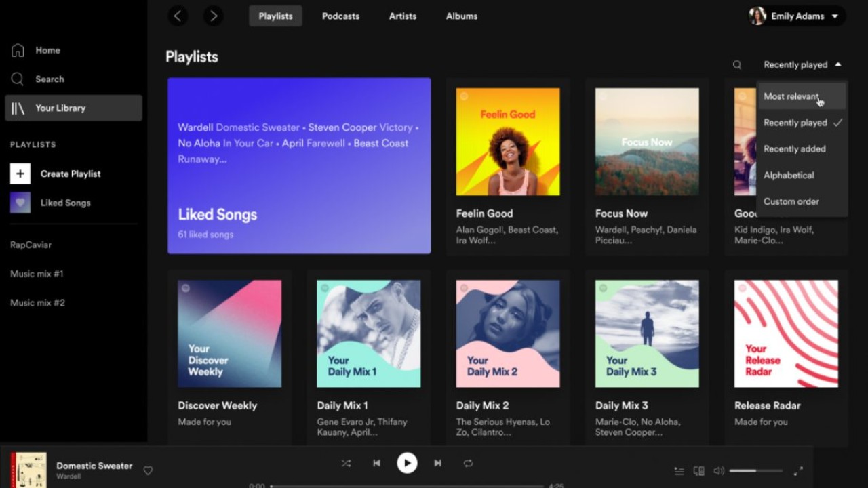
Task: Collapse the Recently played sort dropdown
Action: (802, 65)
